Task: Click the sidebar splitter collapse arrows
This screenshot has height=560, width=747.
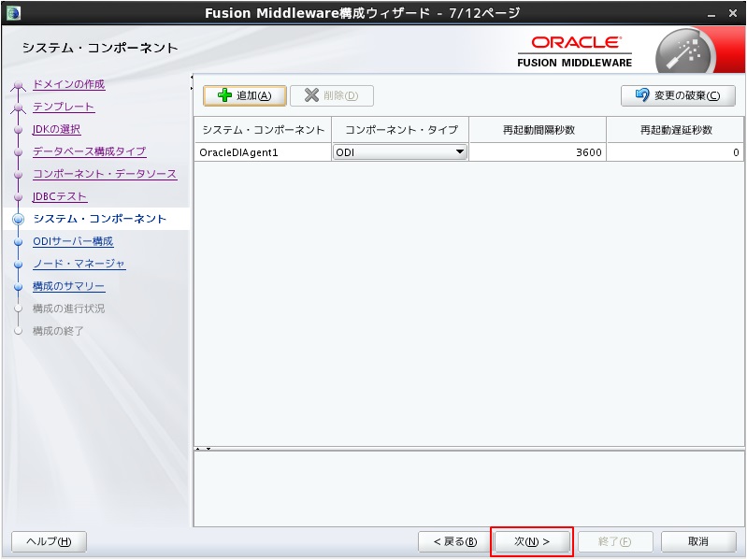Action: 192,82
